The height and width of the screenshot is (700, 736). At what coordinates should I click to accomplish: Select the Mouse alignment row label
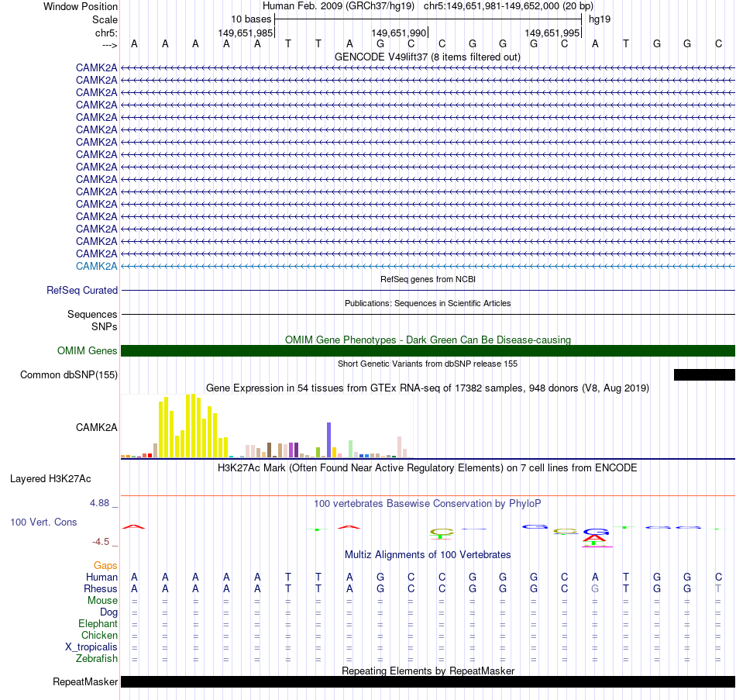click(x=102, y=601)
